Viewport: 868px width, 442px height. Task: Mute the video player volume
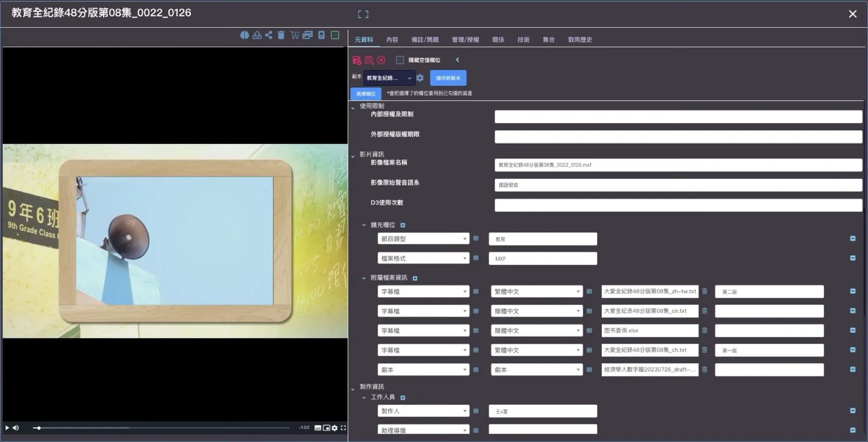(16, 428)
